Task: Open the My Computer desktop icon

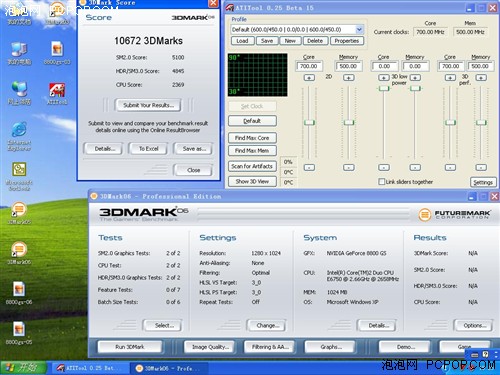Action: pos(19,49)
